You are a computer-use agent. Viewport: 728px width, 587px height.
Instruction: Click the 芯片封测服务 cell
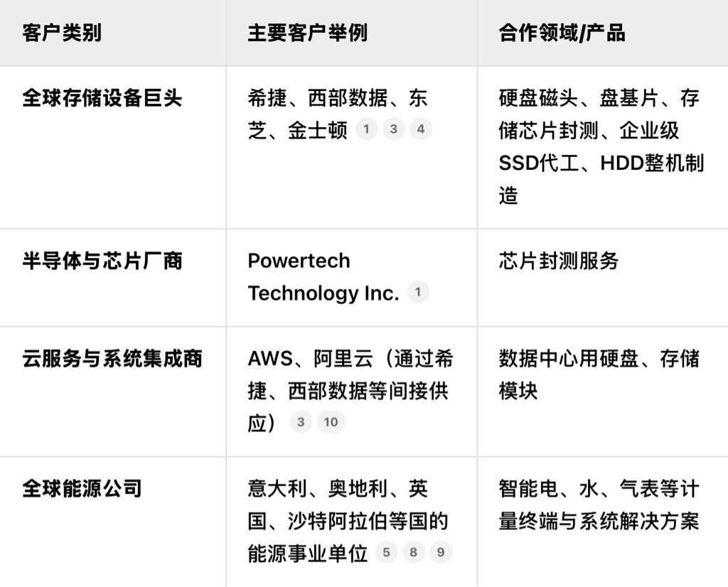(559, 261)
